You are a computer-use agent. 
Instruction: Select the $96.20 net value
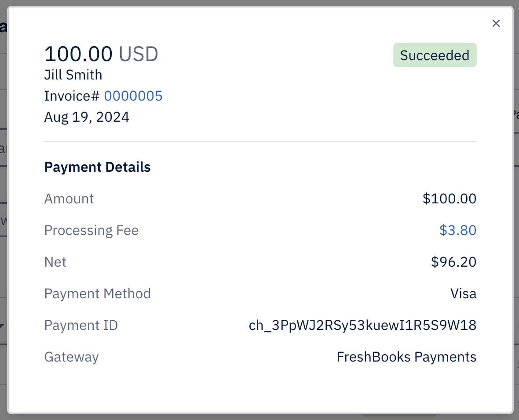(x=453, y=262)
